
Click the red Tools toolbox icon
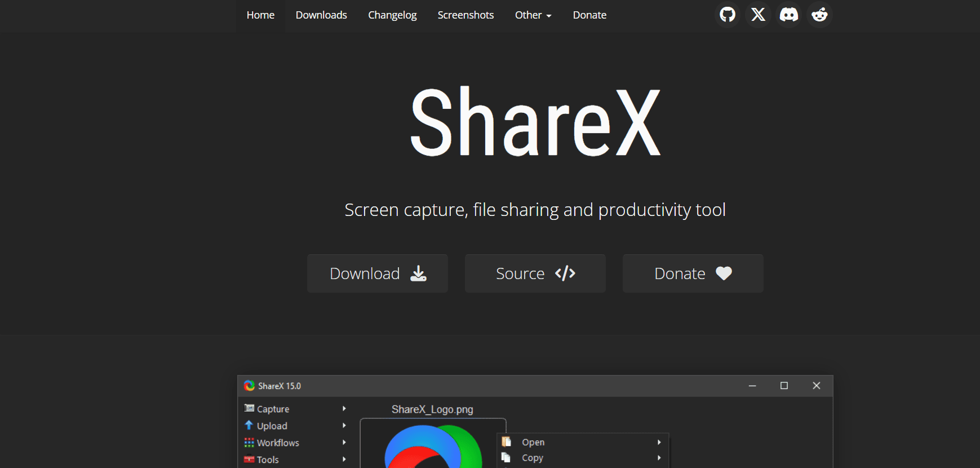click(x=249, y=459)
